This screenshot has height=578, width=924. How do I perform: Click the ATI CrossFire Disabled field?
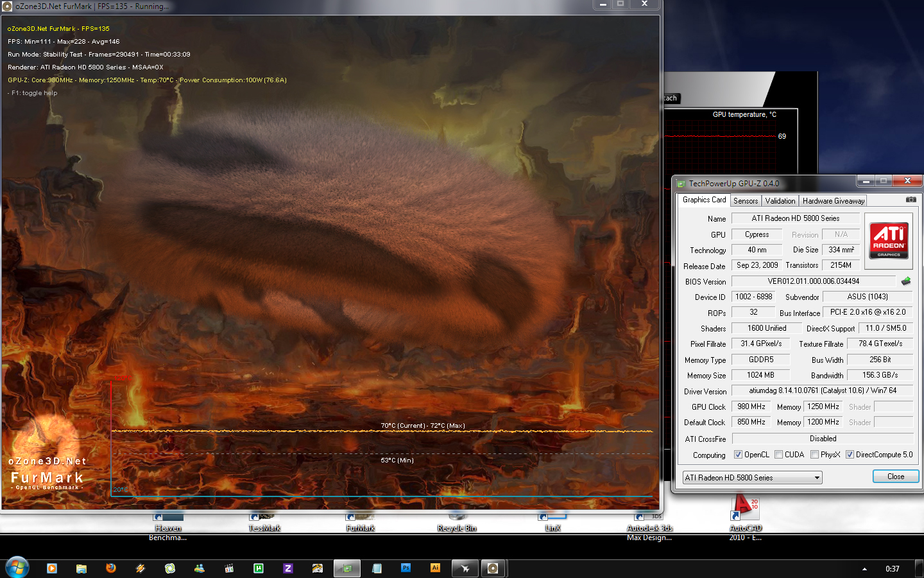coord(823,439)
